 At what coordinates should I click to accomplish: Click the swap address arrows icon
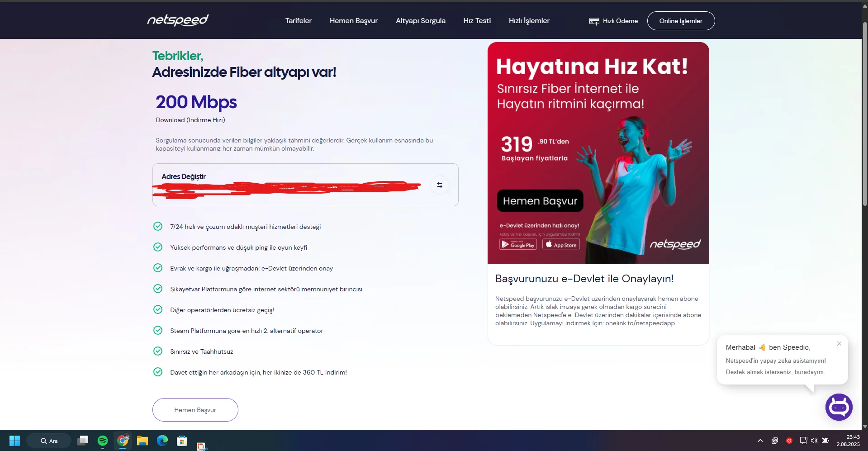point(440,185)
